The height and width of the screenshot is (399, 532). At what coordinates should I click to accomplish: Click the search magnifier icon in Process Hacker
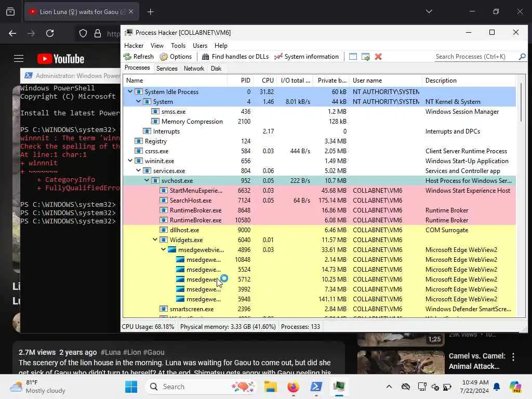click(522, 57)
